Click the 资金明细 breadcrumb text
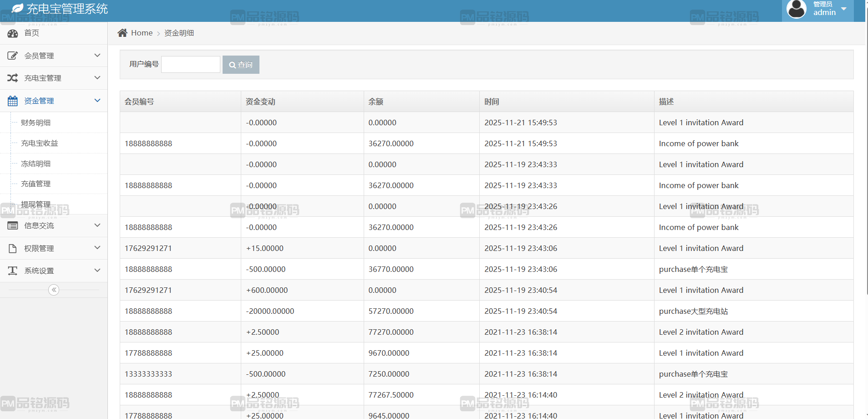 (x=179, y=33)
